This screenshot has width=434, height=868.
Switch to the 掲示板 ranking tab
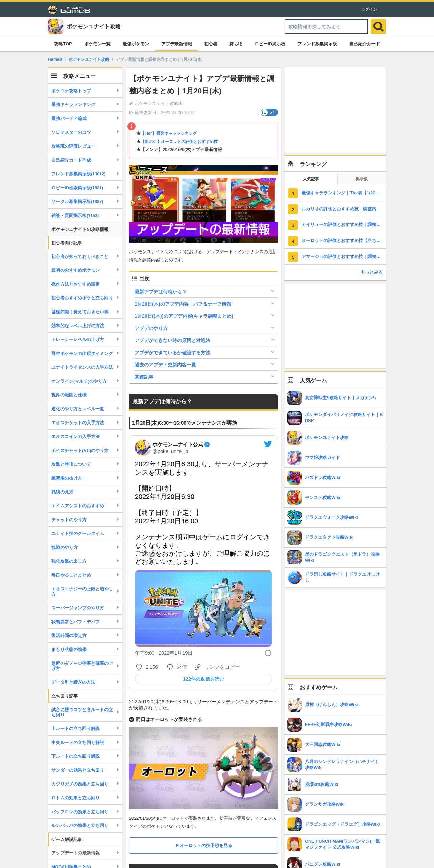pyautogui.click(x=362, y=179)
